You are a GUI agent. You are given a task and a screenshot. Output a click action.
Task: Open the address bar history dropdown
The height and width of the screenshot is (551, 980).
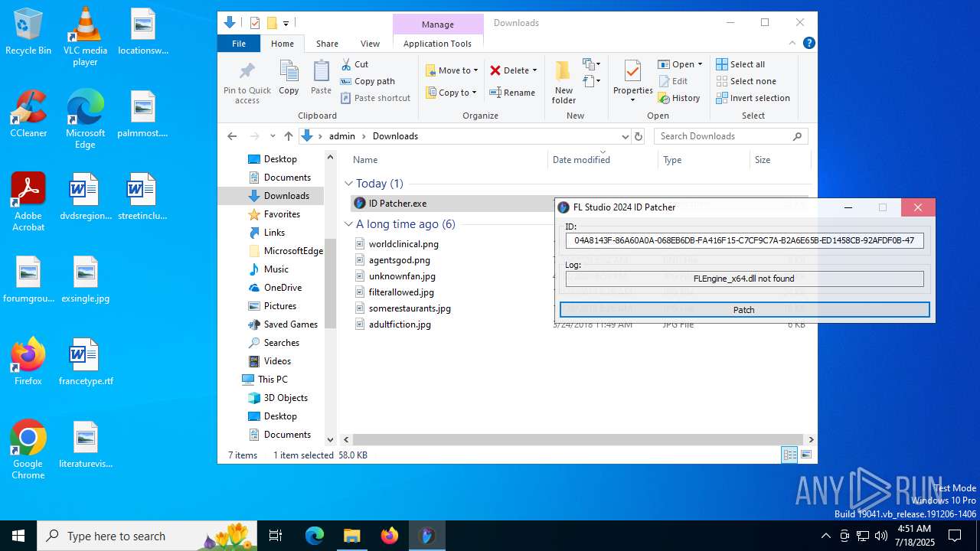(625, 136)
